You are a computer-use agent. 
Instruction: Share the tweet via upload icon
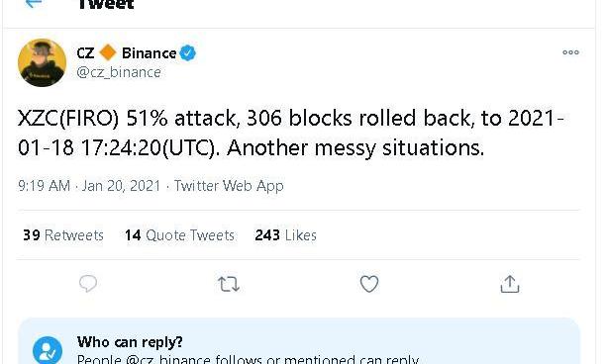click(509, 284)
